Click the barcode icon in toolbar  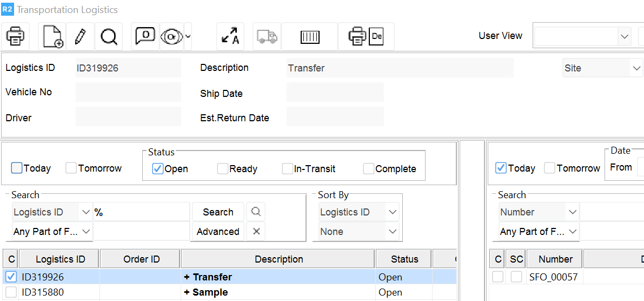click(x=310, y=37)
